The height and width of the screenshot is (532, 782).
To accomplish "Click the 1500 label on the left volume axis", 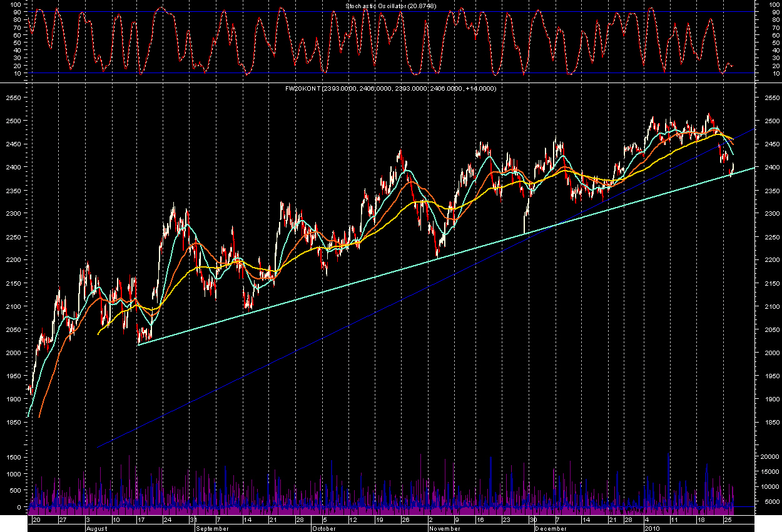I will click(x=14, y=458).
